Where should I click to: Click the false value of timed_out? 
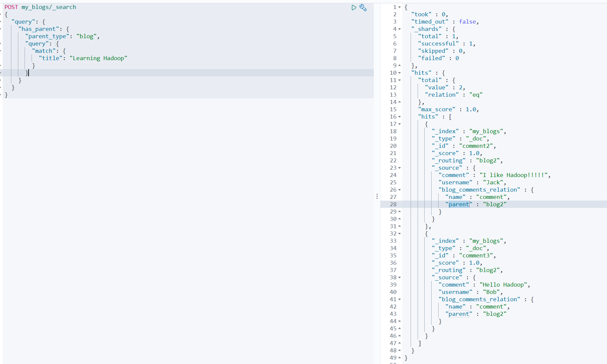[467, 22]
